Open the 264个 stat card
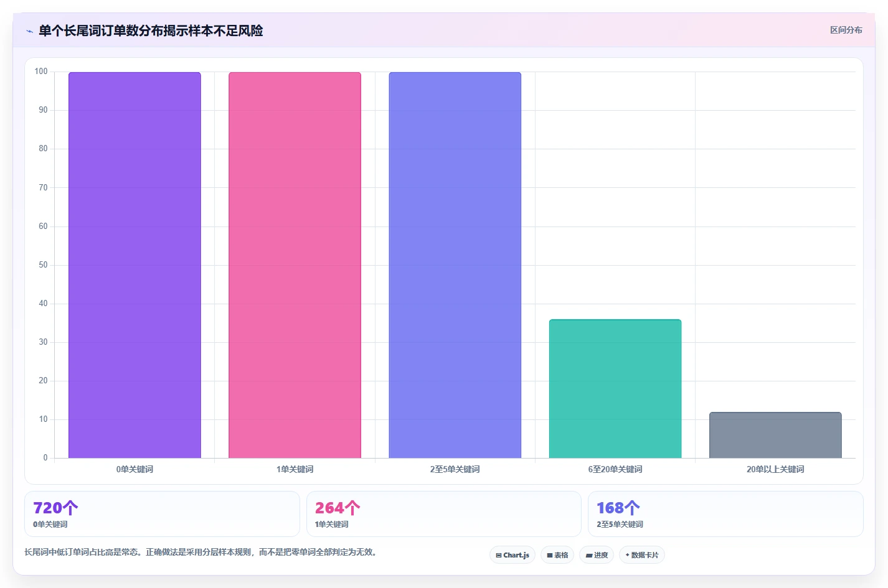Viewport: 888px width, 588px height. coord(444,514)
